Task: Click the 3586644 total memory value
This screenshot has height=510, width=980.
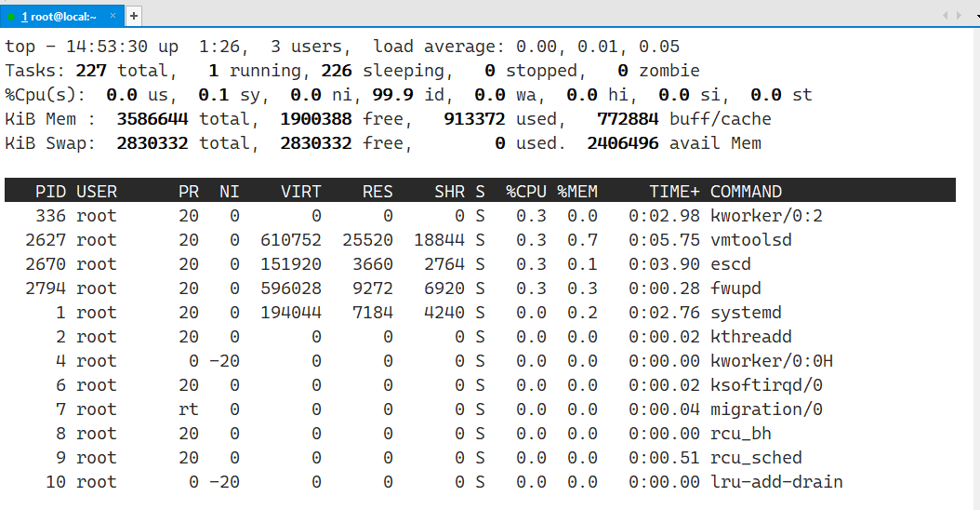Action: click(x=152, y=119)
